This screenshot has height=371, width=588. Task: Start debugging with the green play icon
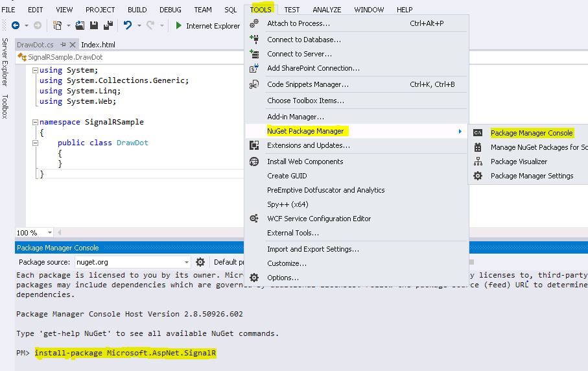pyautogui.click(x=179, y=25)
